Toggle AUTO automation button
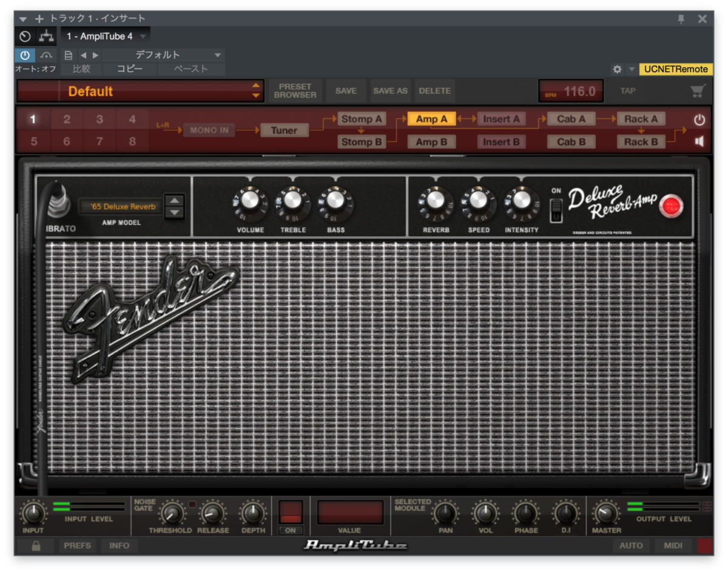This screenshot has height=573, width=728. click(x=631, y=546)
